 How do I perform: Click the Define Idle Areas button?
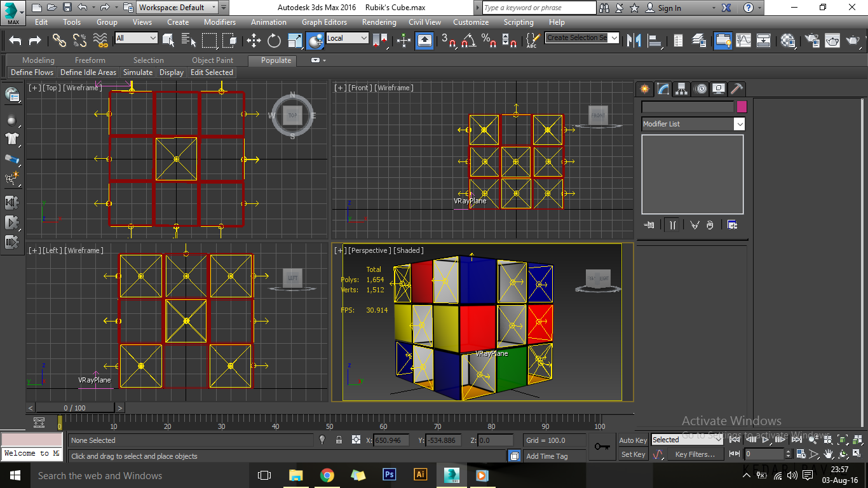(88, 72)
